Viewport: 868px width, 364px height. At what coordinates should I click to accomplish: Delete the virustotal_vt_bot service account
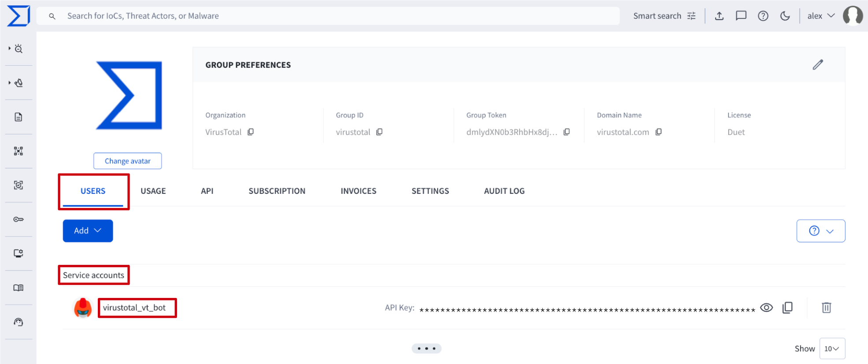click(827, 308)
